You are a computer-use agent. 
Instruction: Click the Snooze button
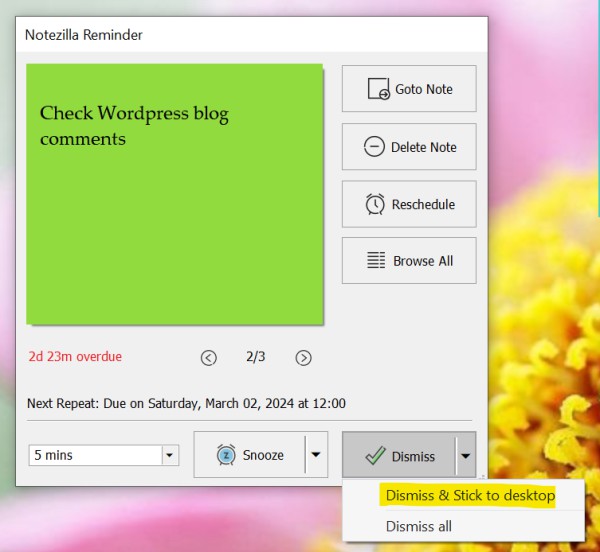[x=249, y=454]
